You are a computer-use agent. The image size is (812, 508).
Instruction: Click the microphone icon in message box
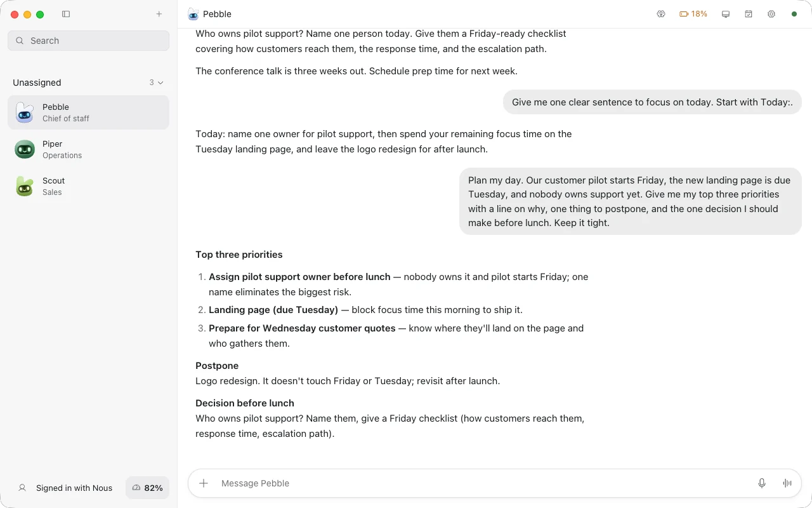pos(762,483)
